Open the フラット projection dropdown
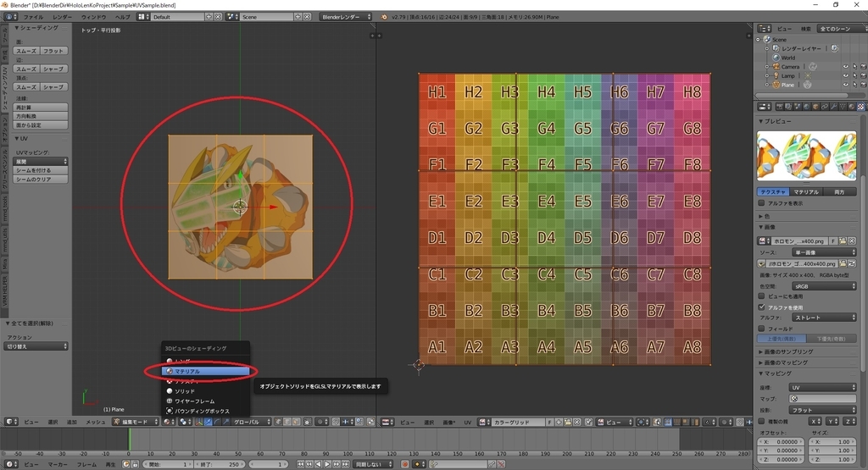Screen dimensions: 868x470 pos(822,410)
